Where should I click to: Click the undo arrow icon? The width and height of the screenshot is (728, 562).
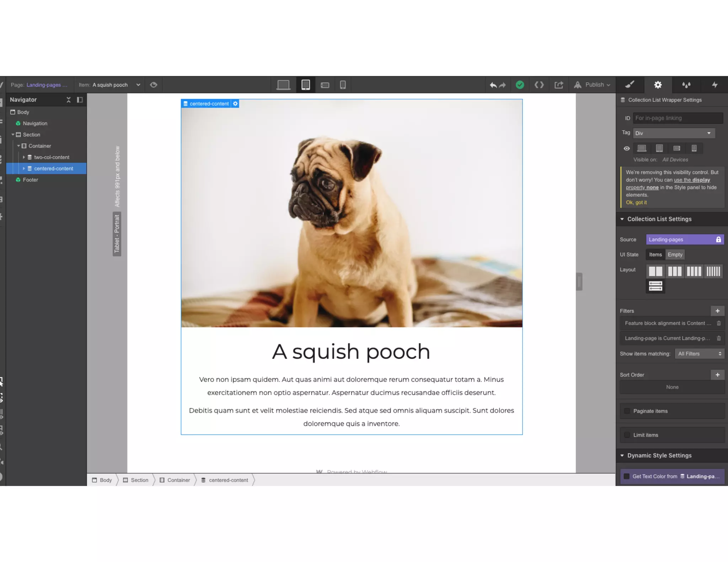pyautogui.click(x=493, y=85)
